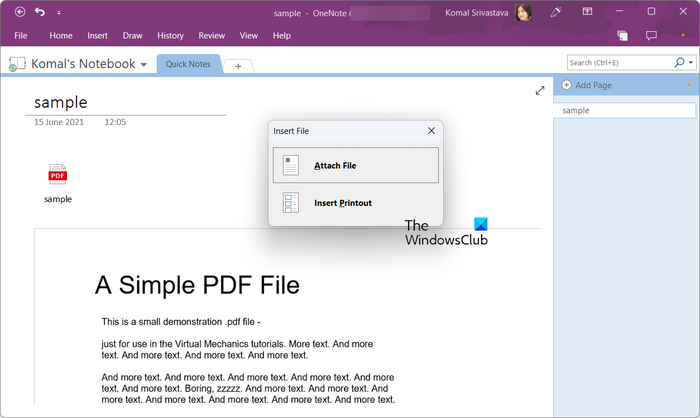Open the View ribbon tab
The width and height of the screenshot is (700, 418).
249,36
